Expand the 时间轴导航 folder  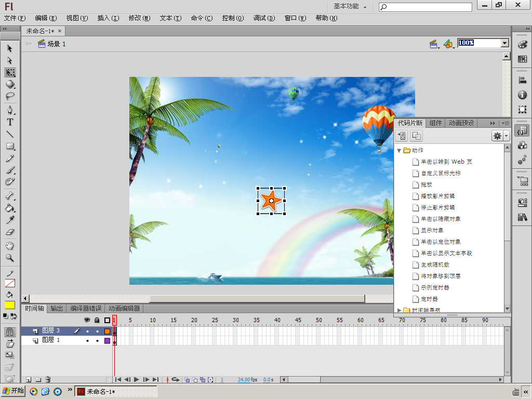[x=400, y=310]
